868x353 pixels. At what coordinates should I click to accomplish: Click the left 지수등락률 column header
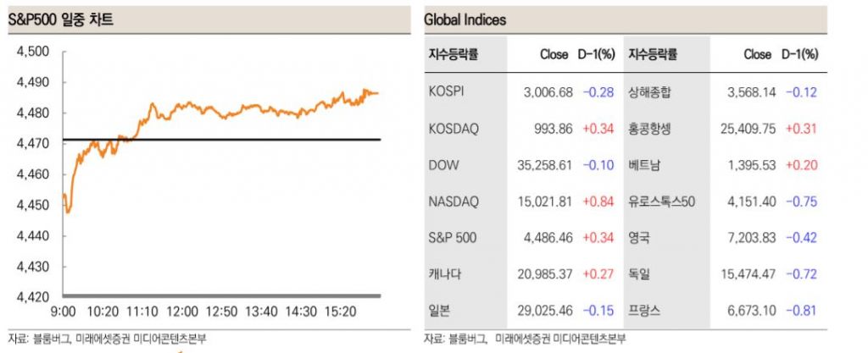[453, 54]
